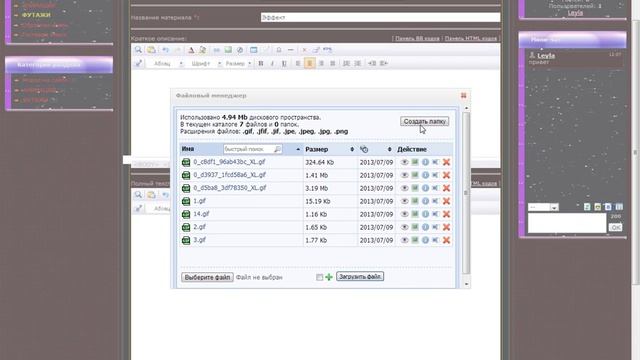
Task: Delete 0_c8df1_96ab43bc_XL.gif with red X
Action: click(446, 162)
